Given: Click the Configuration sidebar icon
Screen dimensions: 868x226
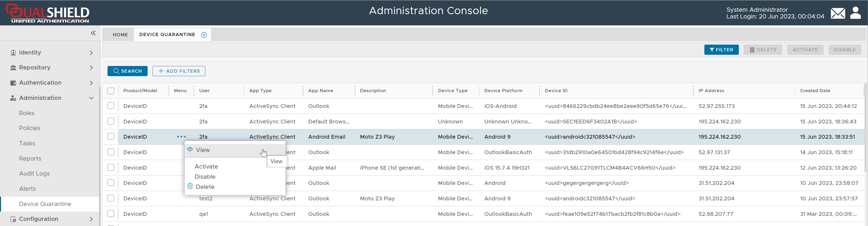Looking at the screenshot, I should 13,219.
